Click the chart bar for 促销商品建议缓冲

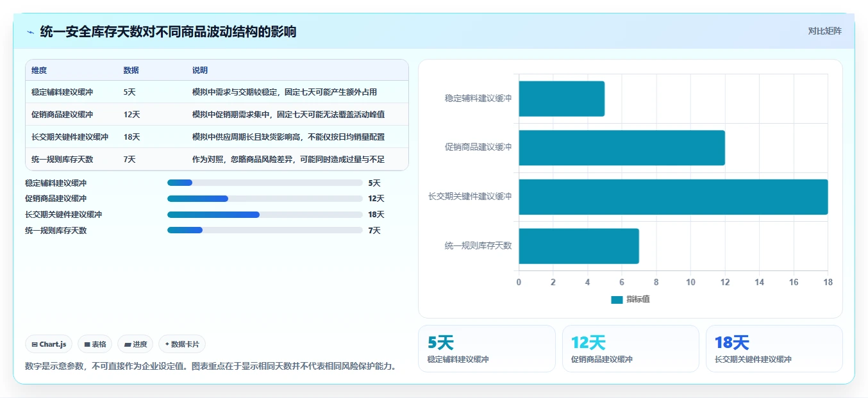point(622,148)
